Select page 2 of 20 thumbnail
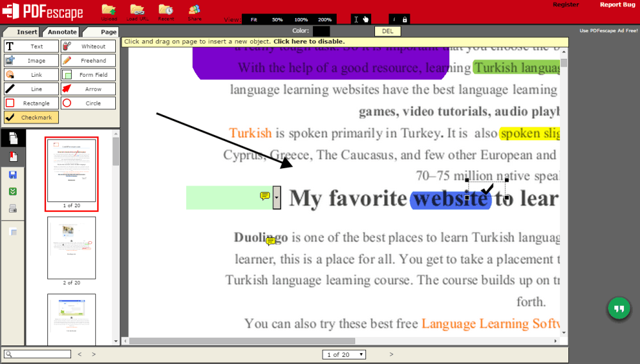This screenshot has height=364, width=640. point(72,248)
